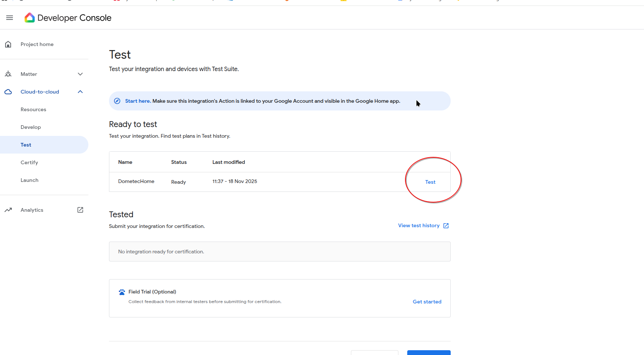Click the Project home house icon
The width and height of the screenshot is (644, 355).
(x=8, y=45)
